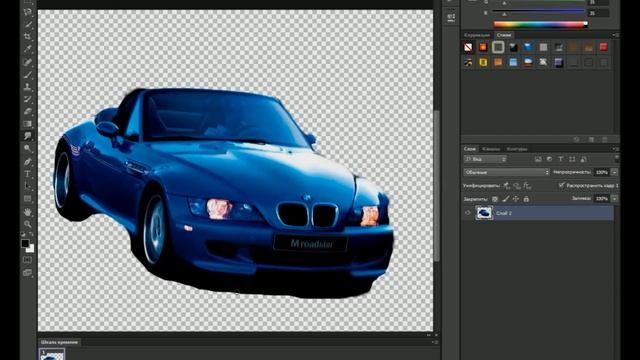Select the Dodge tool
The height and width of the screenshot is (360, 640).
27,149
